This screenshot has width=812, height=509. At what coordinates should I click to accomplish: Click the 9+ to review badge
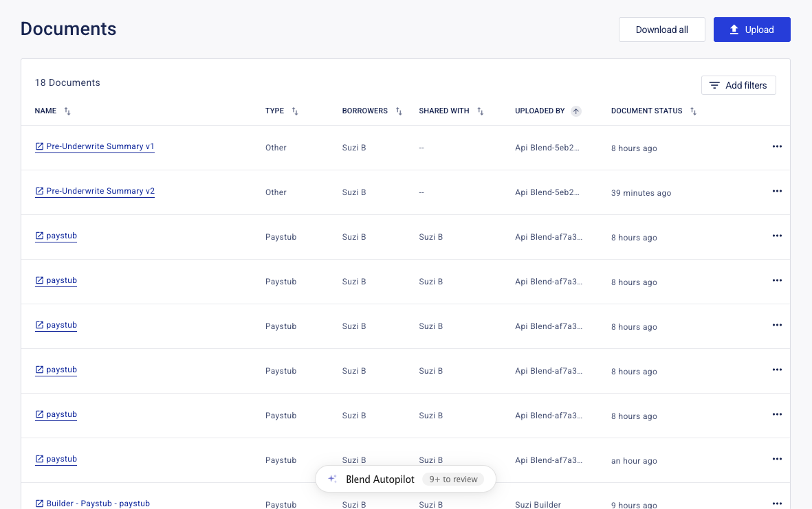453,479
